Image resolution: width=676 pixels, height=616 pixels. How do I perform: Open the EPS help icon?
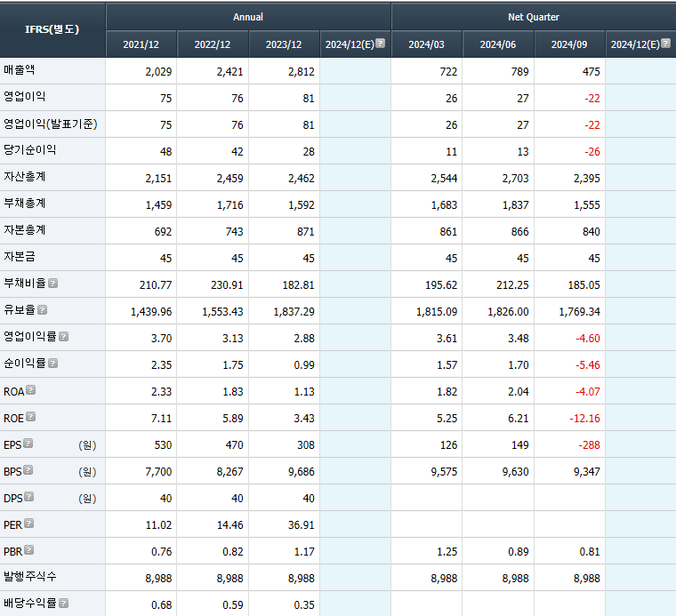[28, 444]
